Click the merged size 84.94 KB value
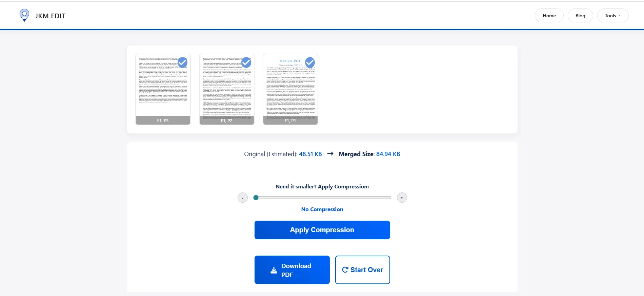Screen dimensions: 644x296 388,154
